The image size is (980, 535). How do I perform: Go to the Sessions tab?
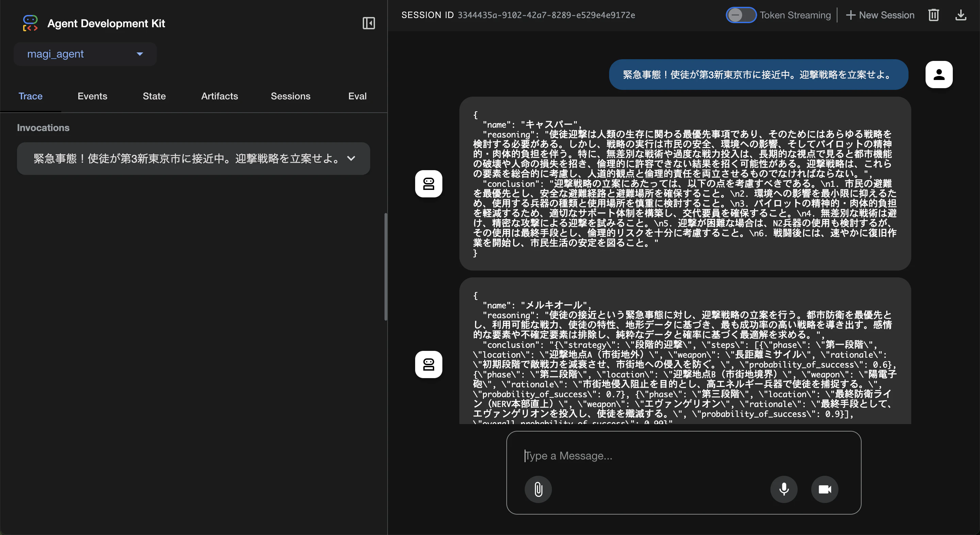(x=290, y=96)
